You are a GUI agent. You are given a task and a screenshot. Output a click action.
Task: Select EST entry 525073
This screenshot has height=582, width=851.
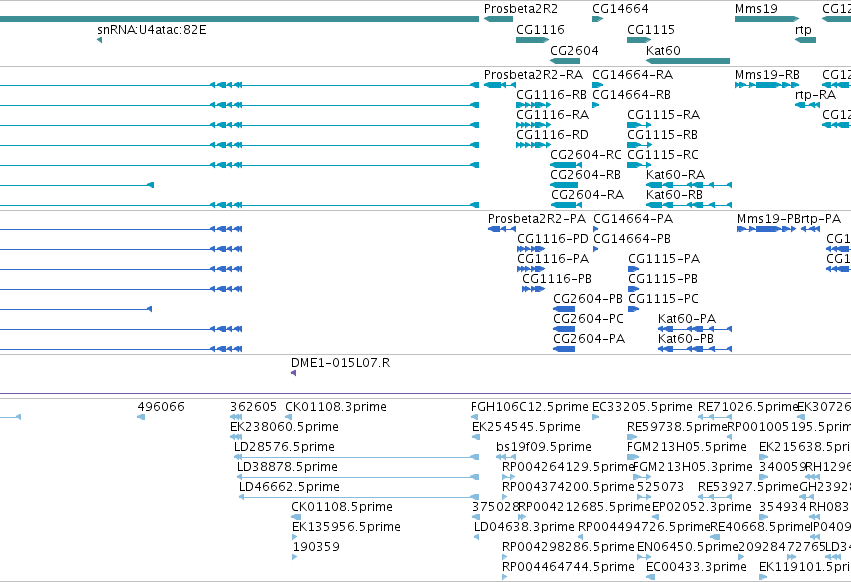coord(660,488)
